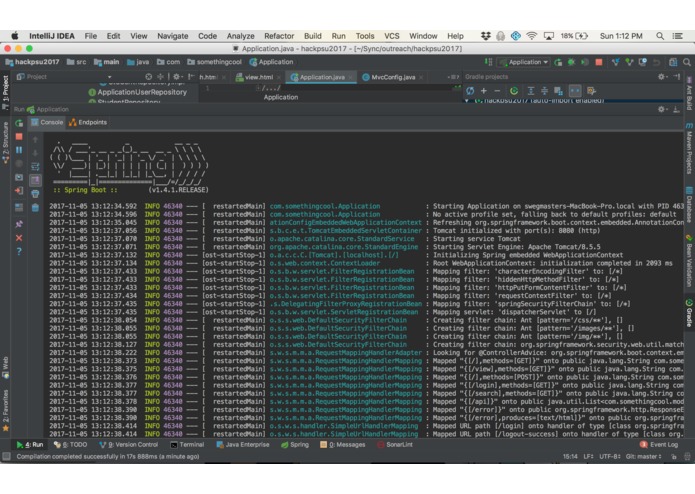Open Help question mark in Run panel
This screenshot has height=494, width=695.
(19, 252)
